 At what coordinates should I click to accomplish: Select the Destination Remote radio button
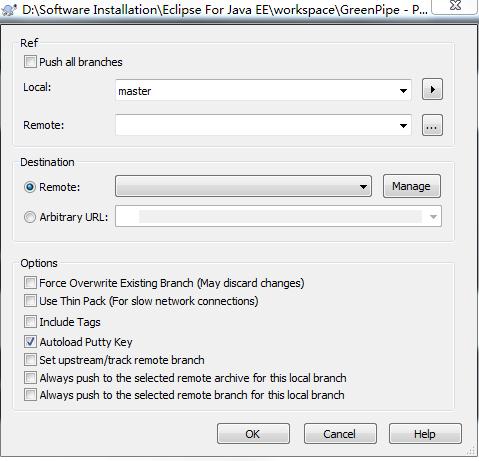click(x=30, y=187)
